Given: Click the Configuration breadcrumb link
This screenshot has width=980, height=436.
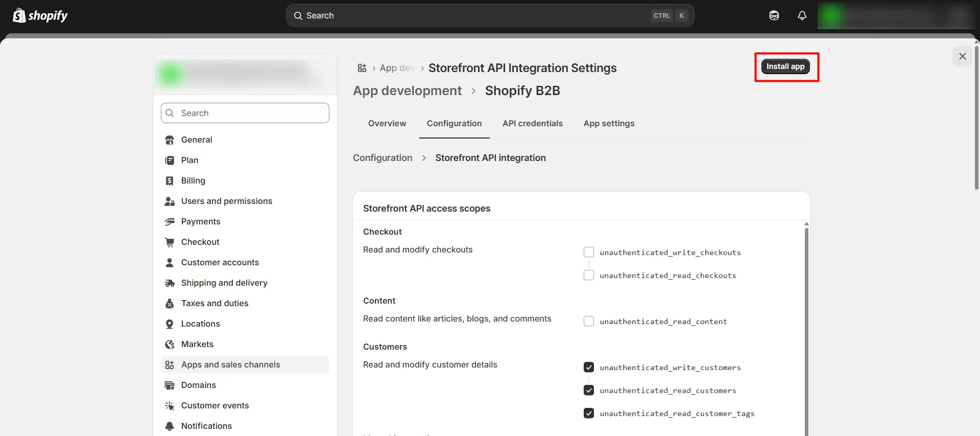Looking at the screenshot, I should tap(383, 158).
